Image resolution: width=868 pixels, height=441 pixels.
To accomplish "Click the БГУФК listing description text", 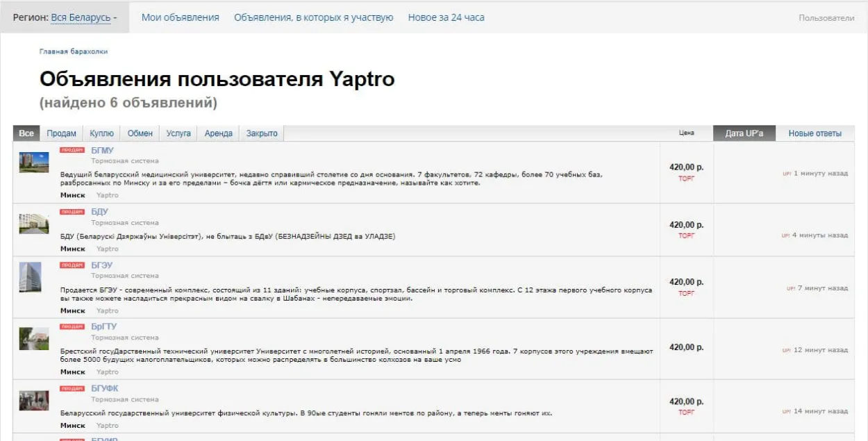I will pyautogui.click(x=306, y=413).
